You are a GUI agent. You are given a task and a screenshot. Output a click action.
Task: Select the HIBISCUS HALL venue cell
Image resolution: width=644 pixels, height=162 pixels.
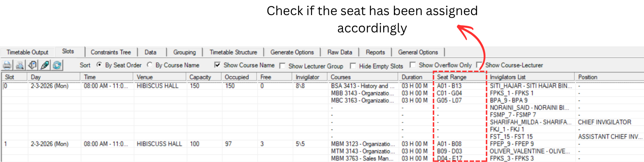[x=157, y=86]
